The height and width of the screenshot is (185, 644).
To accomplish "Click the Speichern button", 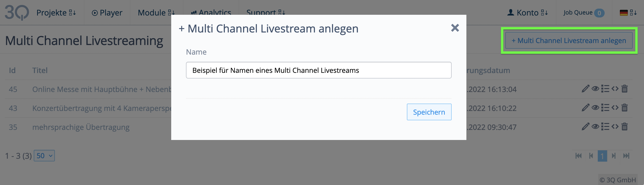I will click(x=429, y=112).
